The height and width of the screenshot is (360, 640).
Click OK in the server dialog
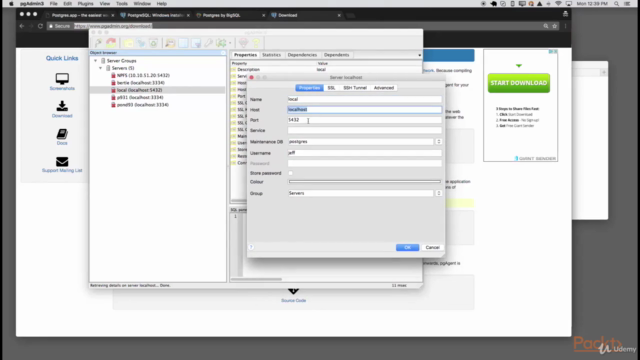(x=407, y=247)
